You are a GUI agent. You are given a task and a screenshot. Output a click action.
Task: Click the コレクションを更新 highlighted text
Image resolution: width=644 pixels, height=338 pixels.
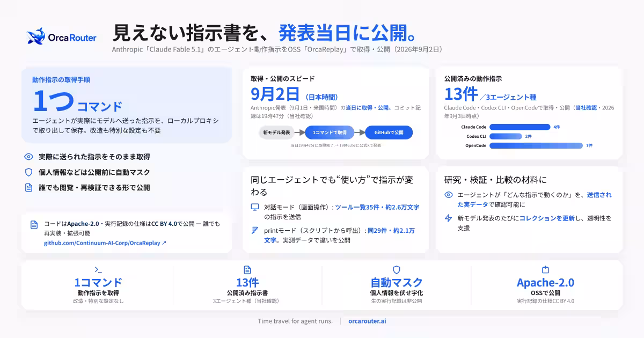pyautogui.click(x=547, y=218)
